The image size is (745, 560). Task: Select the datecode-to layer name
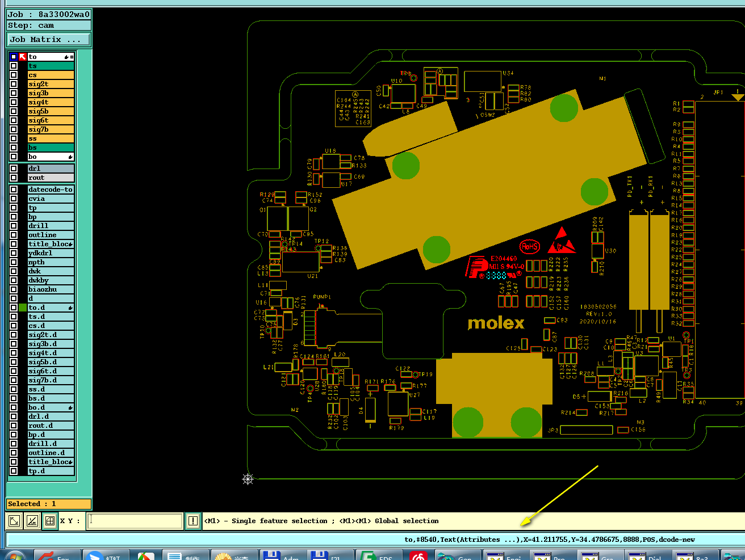pyautogui.click(x=51, y=190)
